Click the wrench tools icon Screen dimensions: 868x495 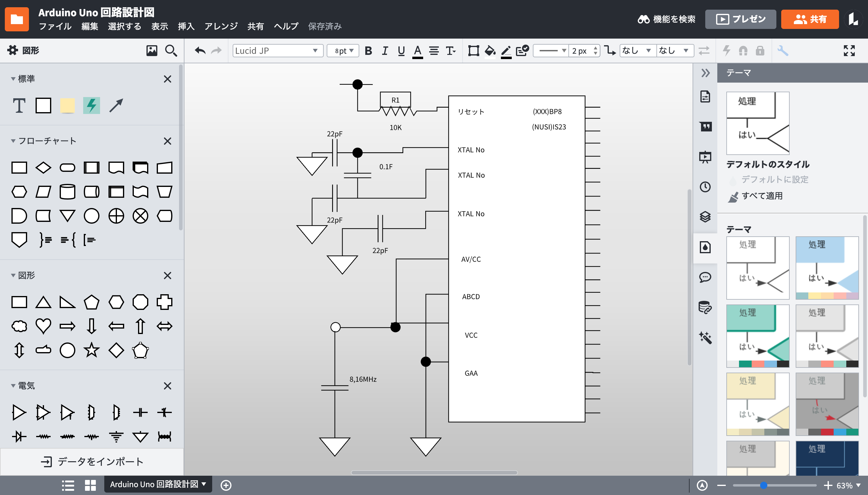point(782,51)
